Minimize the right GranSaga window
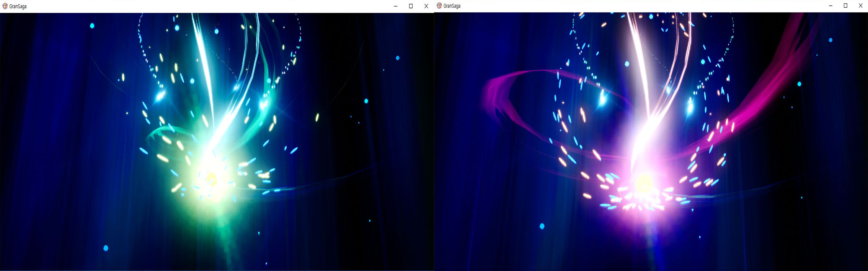 tap(830, 6)
